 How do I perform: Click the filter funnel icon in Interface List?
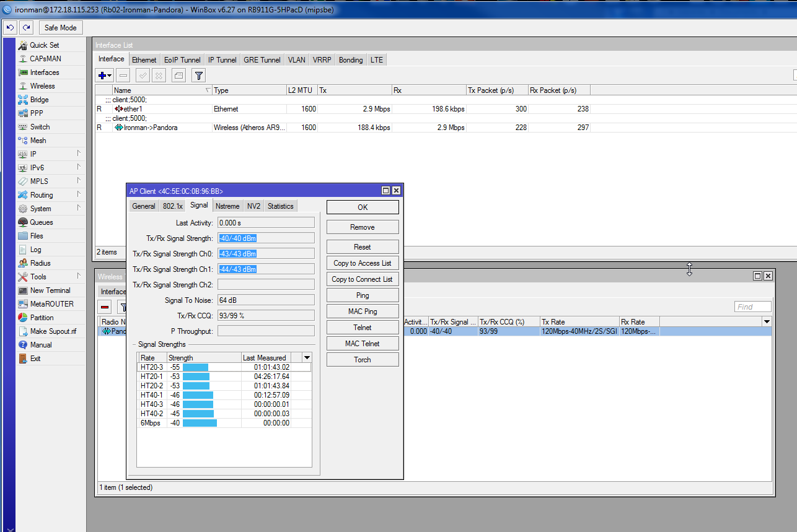click(x=198, y=76)
